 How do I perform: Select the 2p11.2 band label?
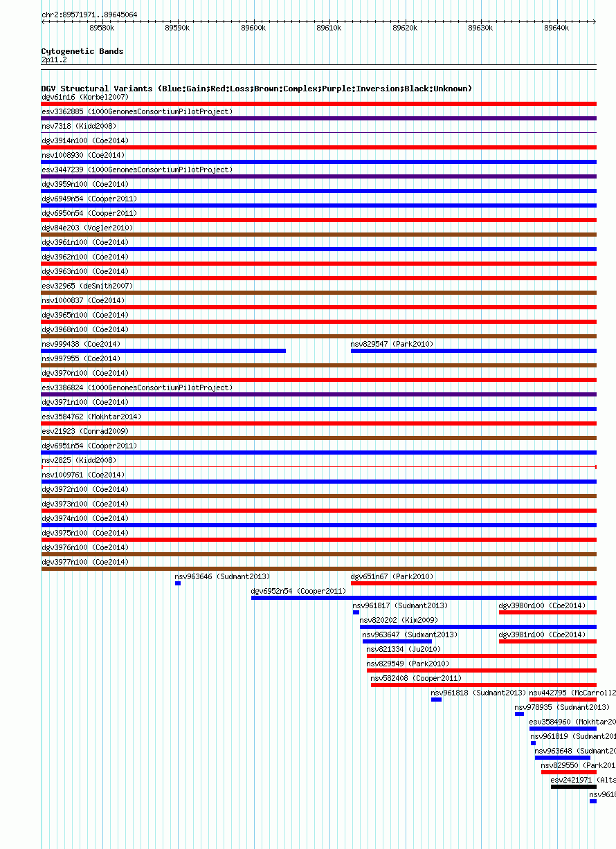[54, 60]
